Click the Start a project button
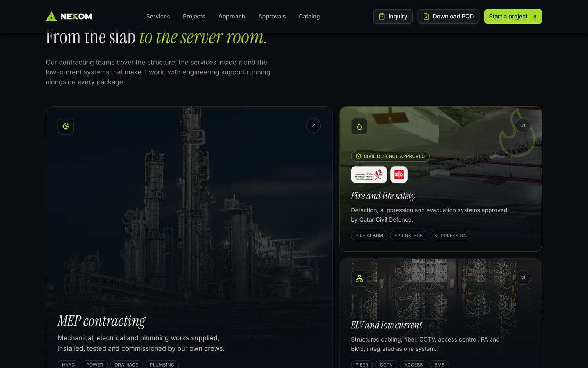This screenshot has height=368, width=588. 513,16
